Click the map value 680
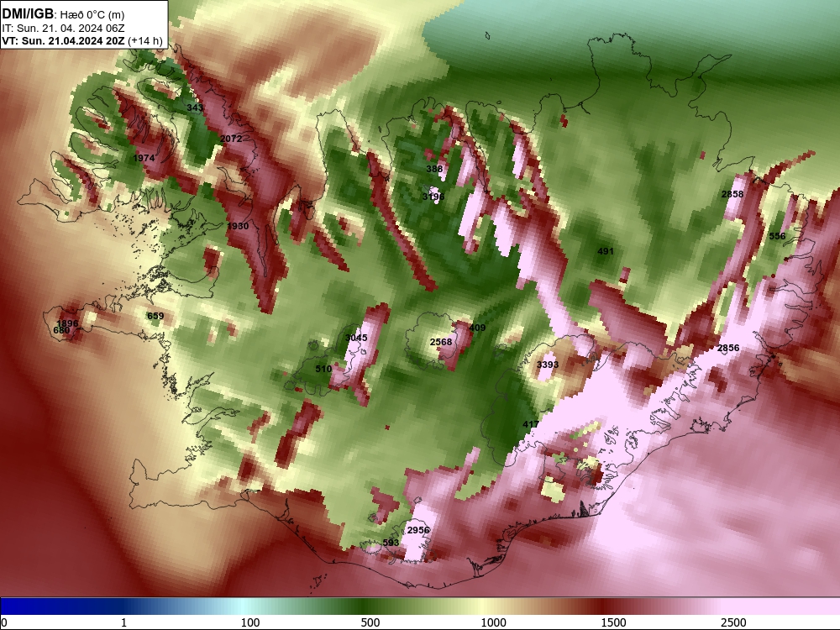 click(x=61, y=330)
